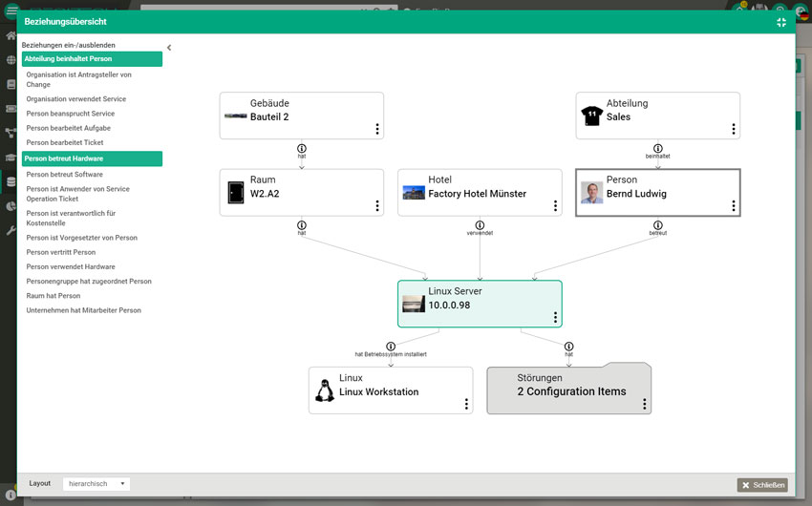812x506 pixels.
Task: Click the German flag language icon
Action: [803, 15]
